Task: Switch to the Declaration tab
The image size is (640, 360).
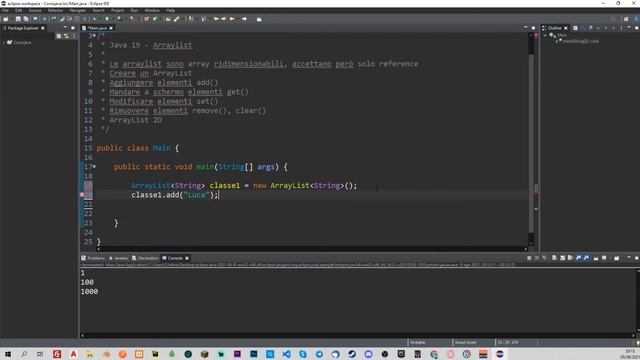Action: pos(145,258)
